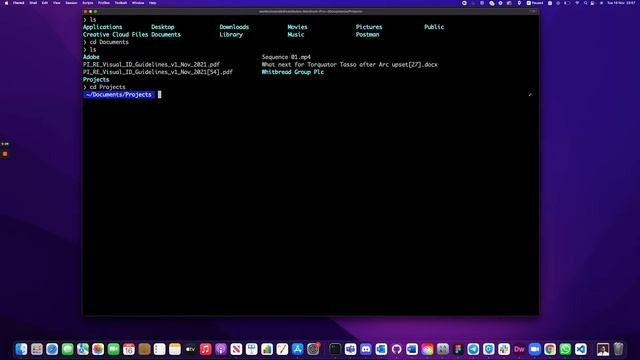Open Maps from the Dock
Image resolution: width=640 pixels, height=360 pixels.
(83, 349)
